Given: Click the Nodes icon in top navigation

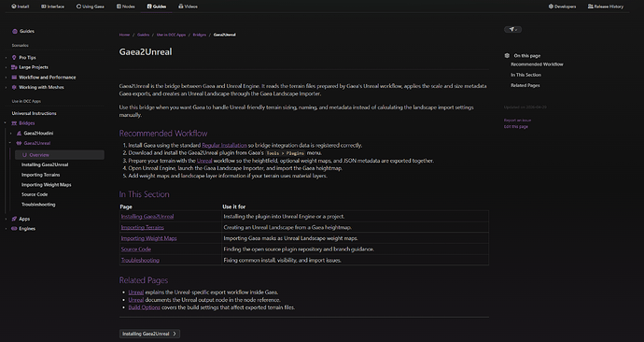Looking at the screenshot, I should tap(119, 7).
